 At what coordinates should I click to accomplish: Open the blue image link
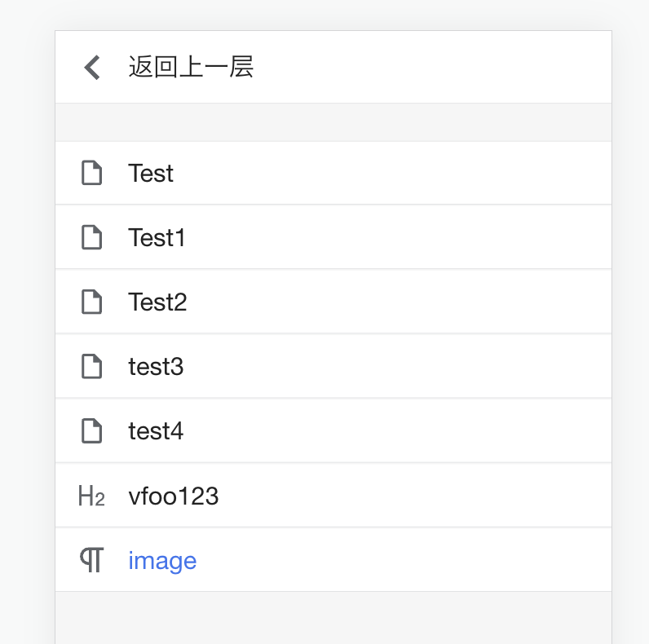pyautogui.click(x=162, y=561)
